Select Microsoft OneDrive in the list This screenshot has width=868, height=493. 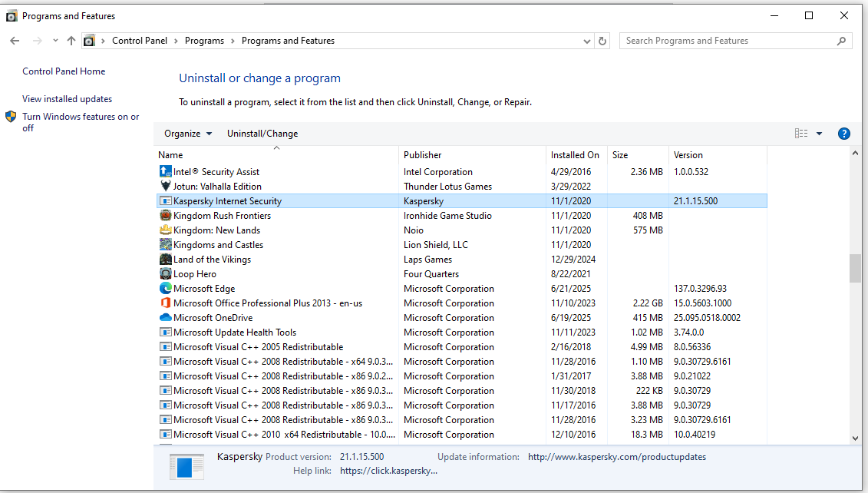click(213, 317)
